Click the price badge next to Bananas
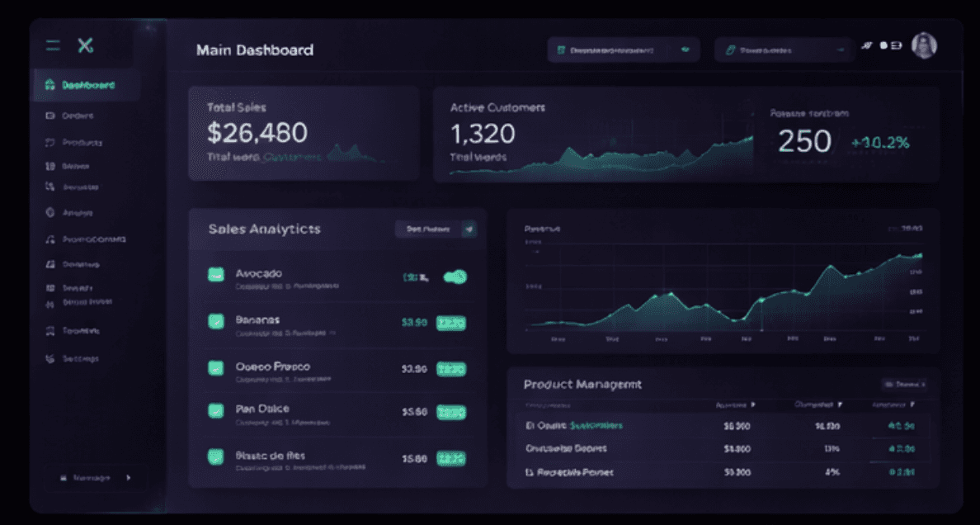The image size is (980, 525). pyautogui.click(x=450, y=322)
